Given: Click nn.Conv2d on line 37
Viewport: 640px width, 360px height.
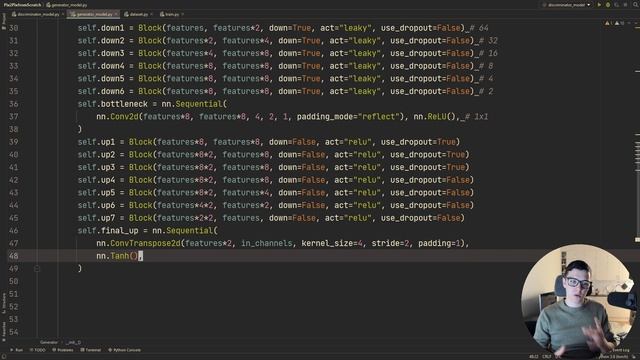Looking at the screenshot, I should pyautogui.click(x=117, y=117).
